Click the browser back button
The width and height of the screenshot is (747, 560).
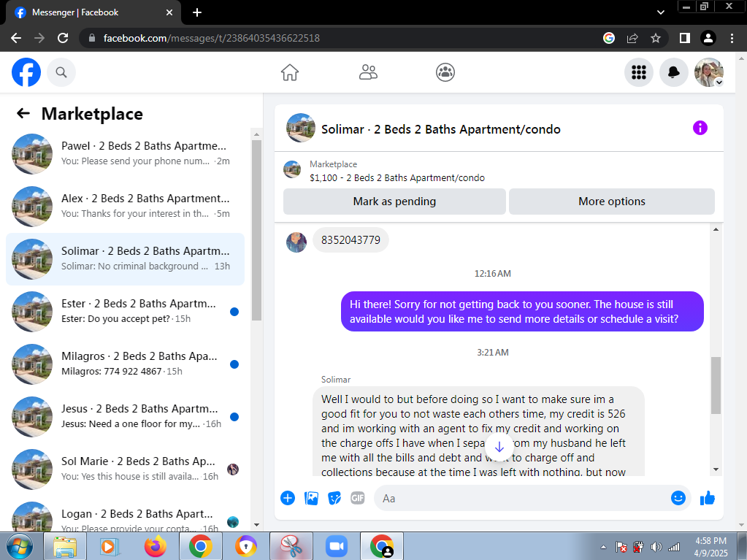(x=16, y=38)
